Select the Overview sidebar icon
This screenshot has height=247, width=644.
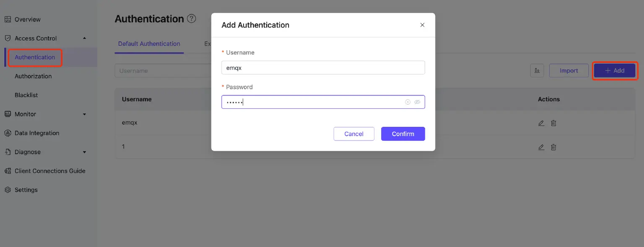[x=8, y=19]
